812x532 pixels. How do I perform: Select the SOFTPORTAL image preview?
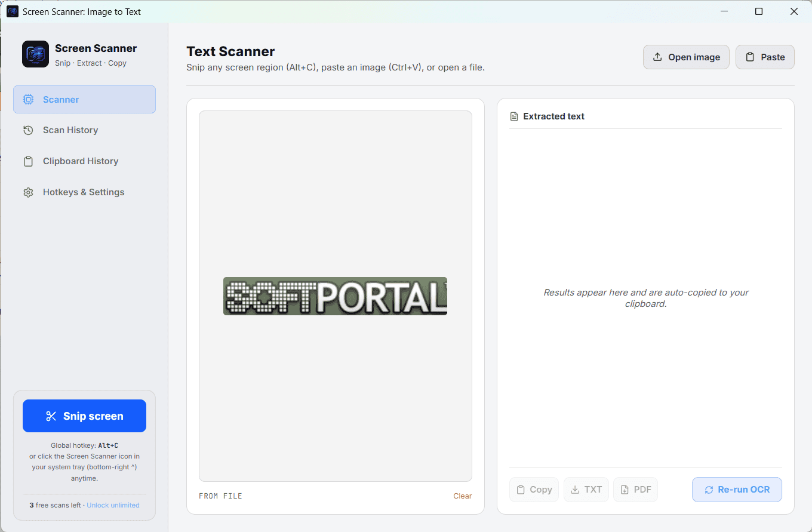coord(335,296)
